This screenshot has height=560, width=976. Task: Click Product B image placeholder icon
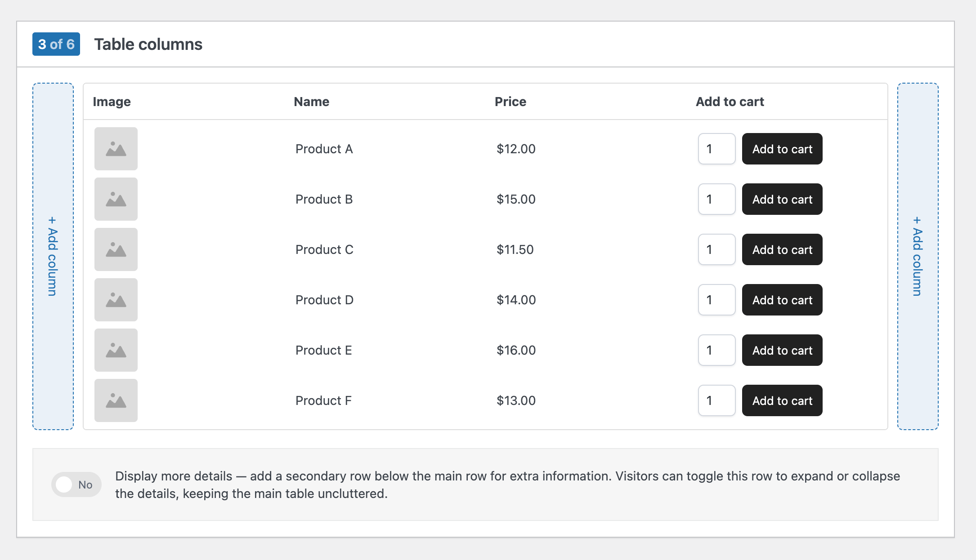tap(116, 199)
